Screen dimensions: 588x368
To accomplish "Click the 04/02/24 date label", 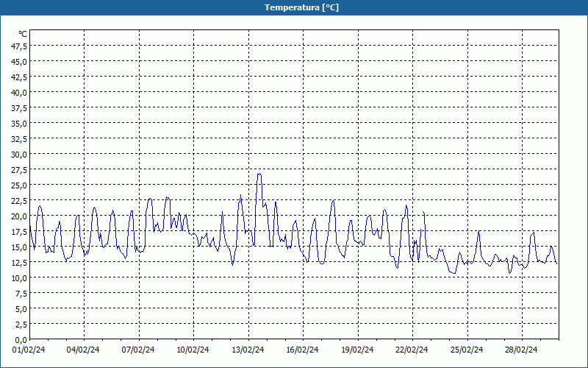I will [83, 350].
